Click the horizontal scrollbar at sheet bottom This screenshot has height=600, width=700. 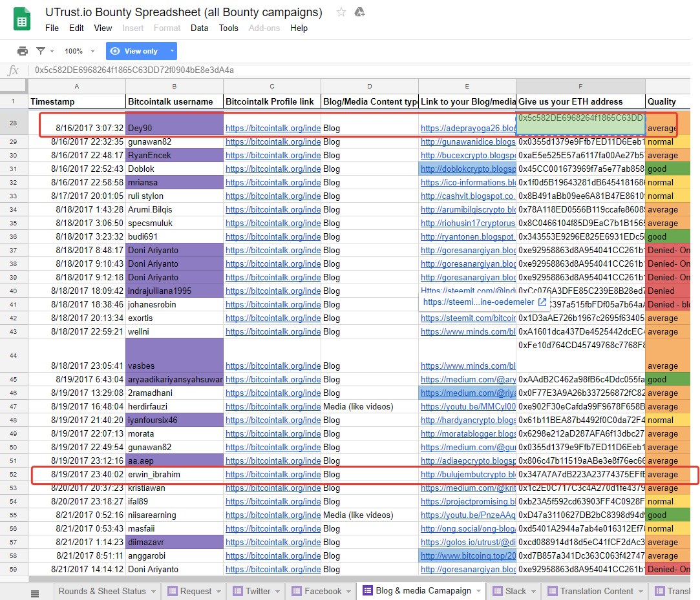click(x=359, y=579)
